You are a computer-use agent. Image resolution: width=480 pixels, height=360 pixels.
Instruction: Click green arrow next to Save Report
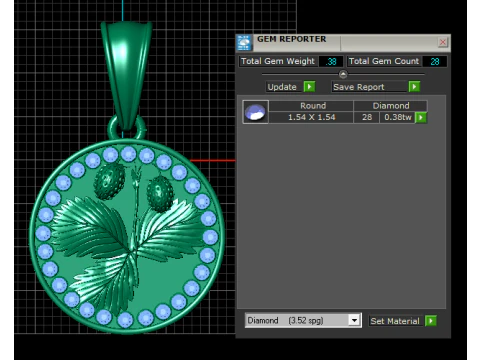[x=414, y=87]
